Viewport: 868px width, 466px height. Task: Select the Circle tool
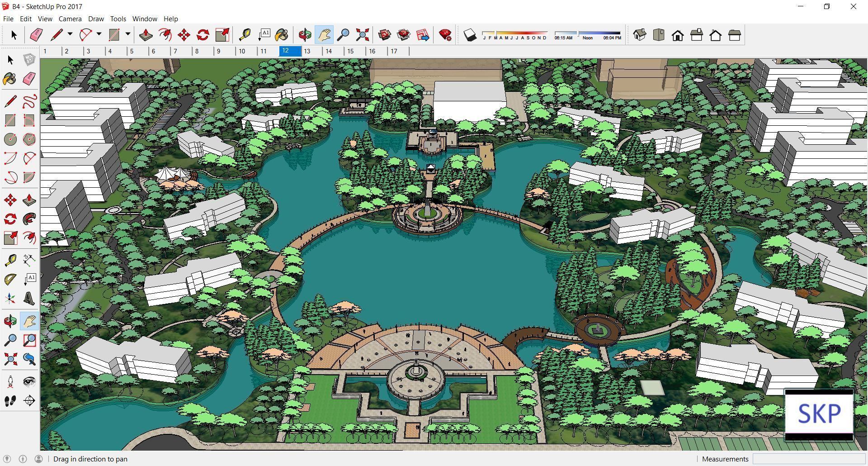10,139
